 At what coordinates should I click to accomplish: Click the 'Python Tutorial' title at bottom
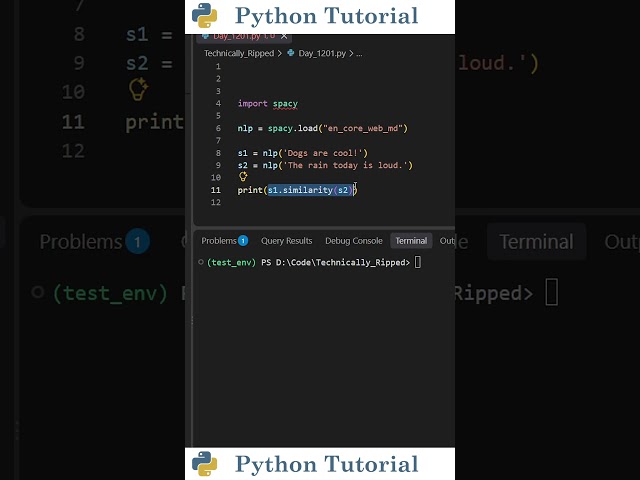pos(327,464)
